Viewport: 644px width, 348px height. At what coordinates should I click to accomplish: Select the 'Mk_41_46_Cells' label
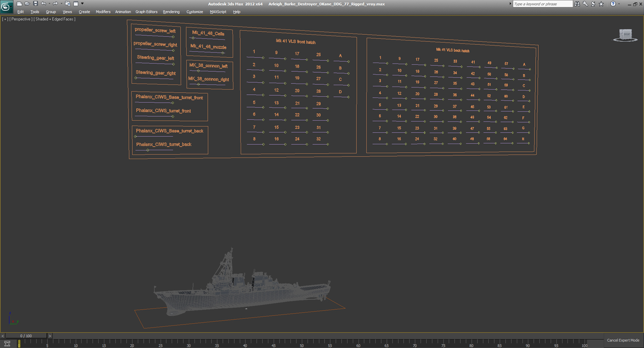(208, 33)
